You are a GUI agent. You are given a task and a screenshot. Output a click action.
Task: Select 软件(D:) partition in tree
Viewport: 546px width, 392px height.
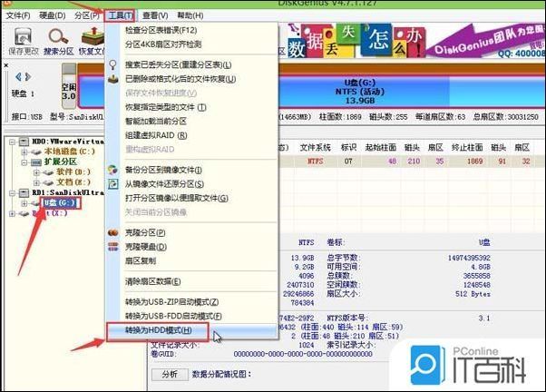(x=73, y=172)
